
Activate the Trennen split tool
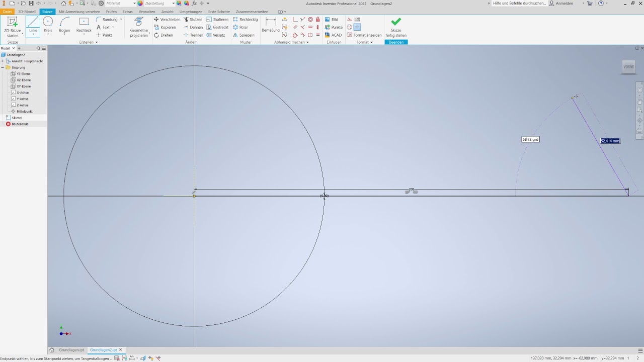(193, 35)
